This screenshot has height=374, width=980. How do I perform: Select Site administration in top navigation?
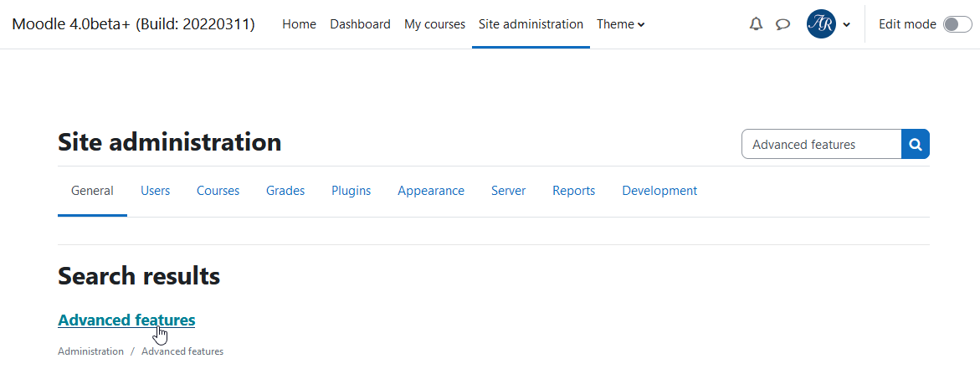click(531, 24)
